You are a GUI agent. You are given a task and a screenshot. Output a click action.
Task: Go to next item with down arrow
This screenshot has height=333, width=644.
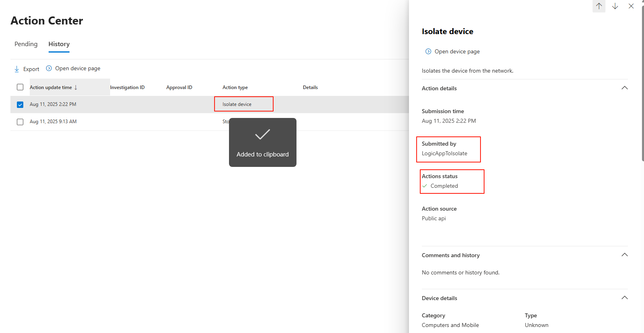tap(615, 6)
